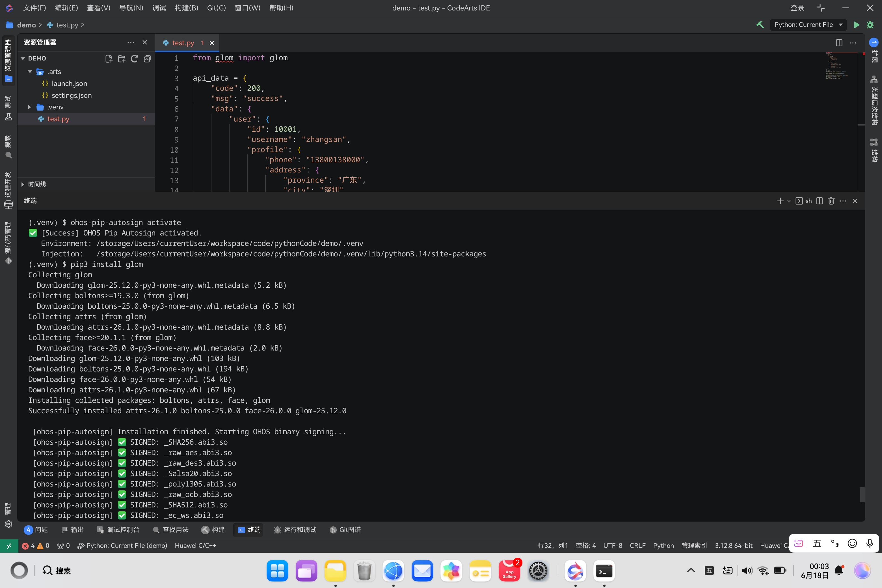Start debugging with the green bug icon
Screen dimensions: 882x588
coord(870,25)
